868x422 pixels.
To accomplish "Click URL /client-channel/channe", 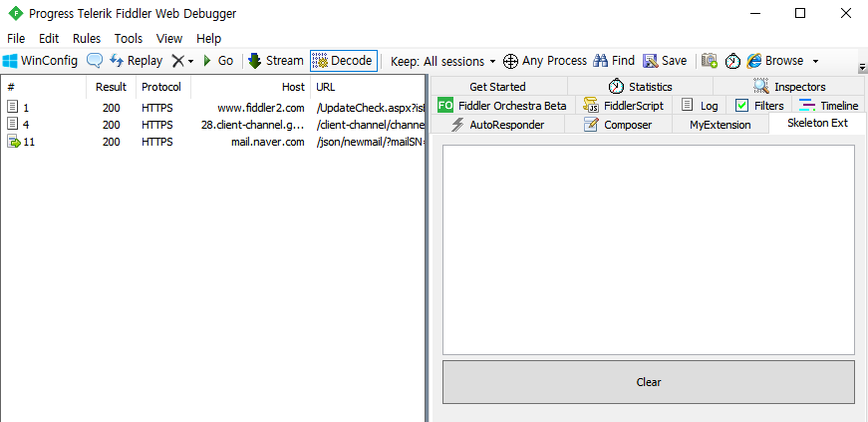I will 371,125.
